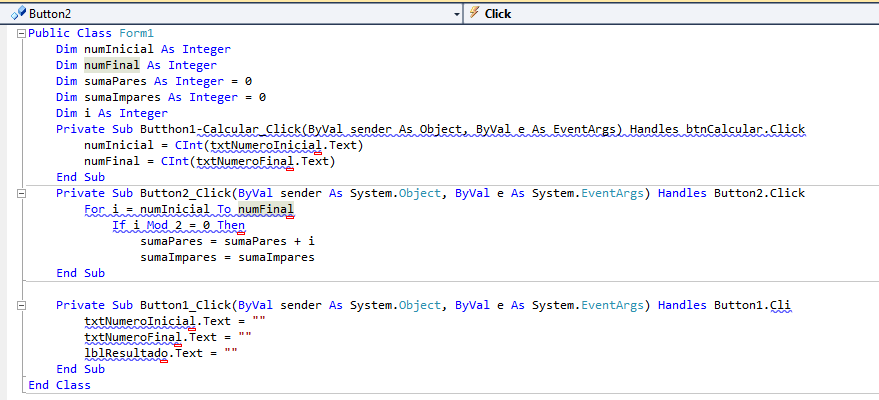Screen dimensions: 879x400
Task: Click the lblResultado.Text assignment line
Action: click(x=160, y=353)
